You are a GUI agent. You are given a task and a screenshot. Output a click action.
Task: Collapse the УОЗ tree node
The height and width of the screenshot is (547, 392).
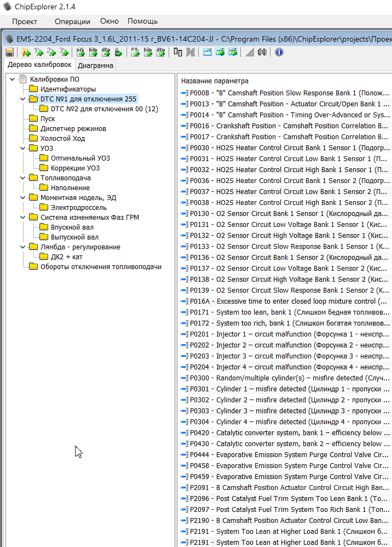pyautogui.click(x=23, y=148)
